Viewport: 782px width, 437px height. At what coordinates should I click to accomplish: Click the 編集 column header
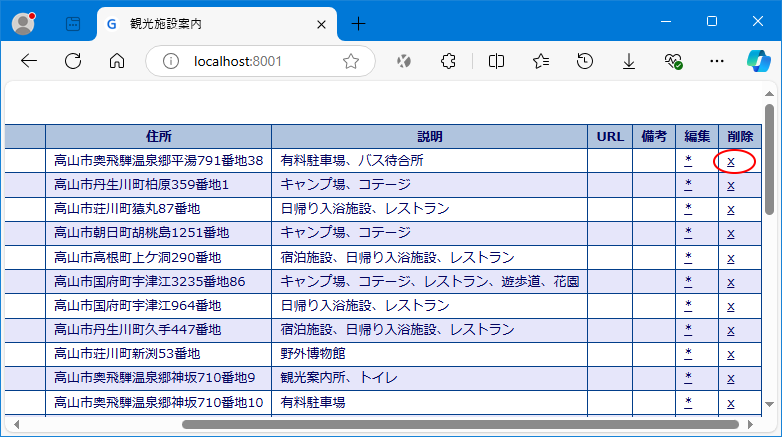click(697, 137)
